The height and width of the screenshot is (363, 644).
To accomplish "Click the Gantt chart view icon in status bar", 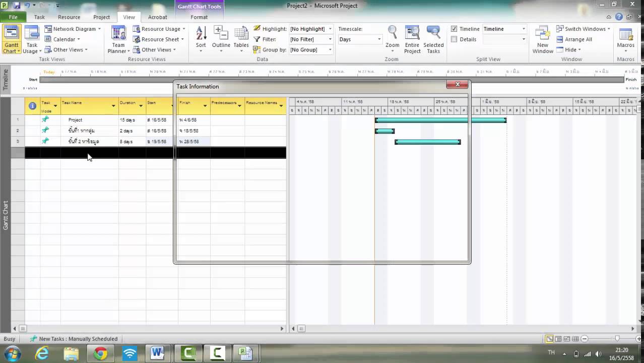I will (550, 339).
